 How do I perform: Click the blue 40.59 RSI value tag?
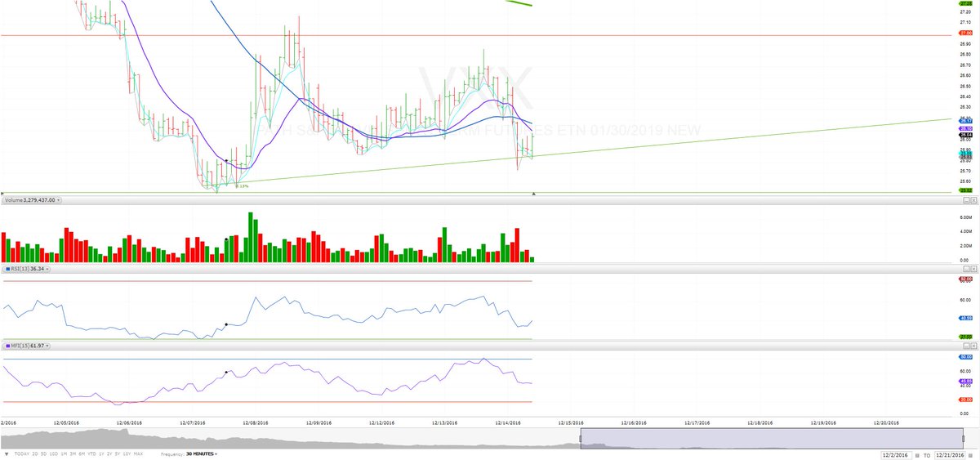click(965, 318)
